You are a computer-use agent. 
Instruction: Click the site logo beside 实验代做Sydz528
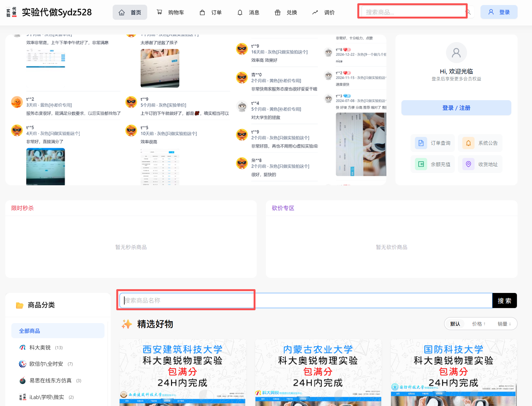12,12
